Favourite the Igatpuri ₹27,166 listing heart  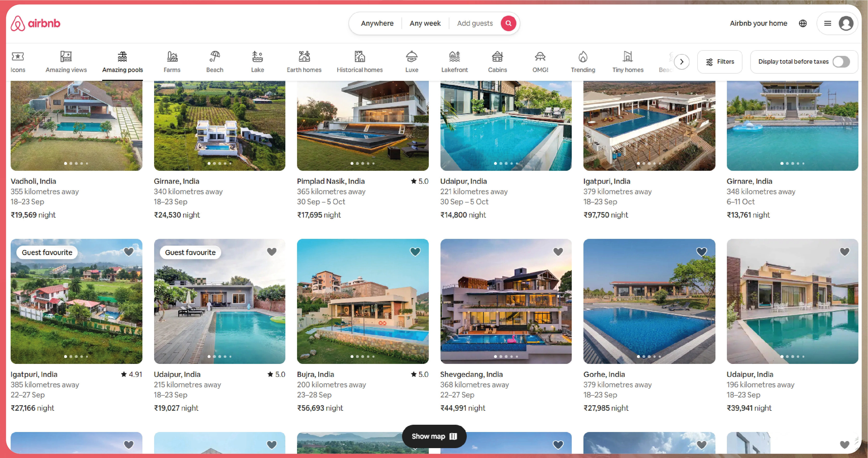(128, 251)
